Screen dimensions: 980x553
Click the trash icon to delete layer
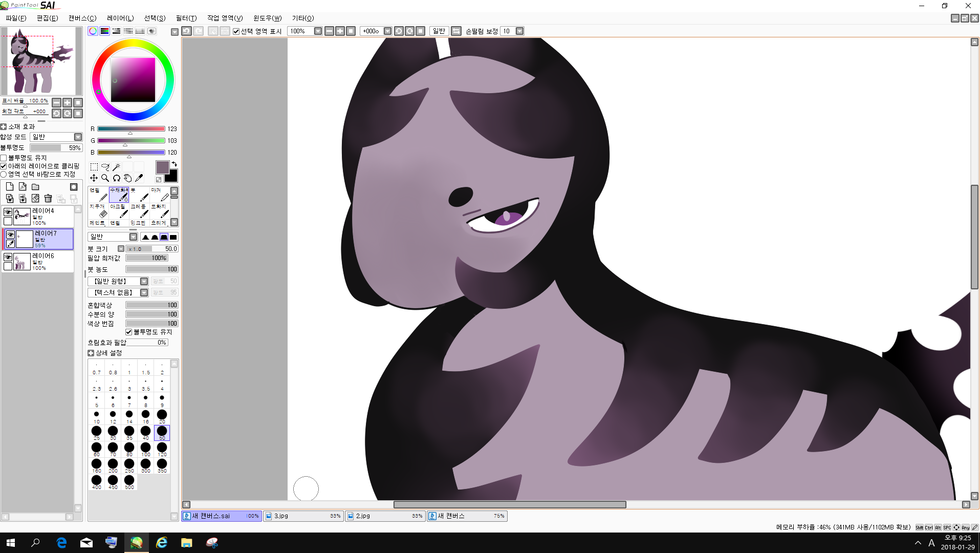coord(48,199)
